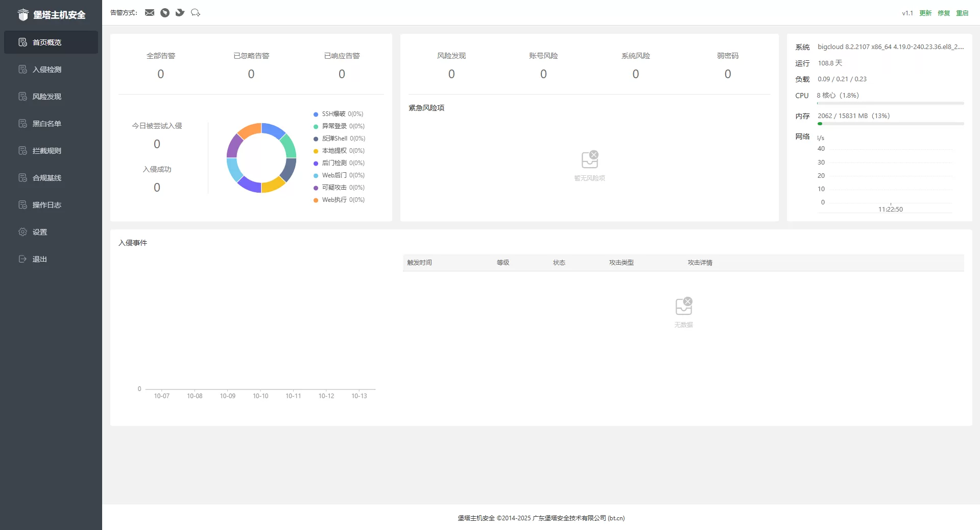Click the gear icon beside 设置
Viewport: 980px width, 530px height.
click(22, 232)
